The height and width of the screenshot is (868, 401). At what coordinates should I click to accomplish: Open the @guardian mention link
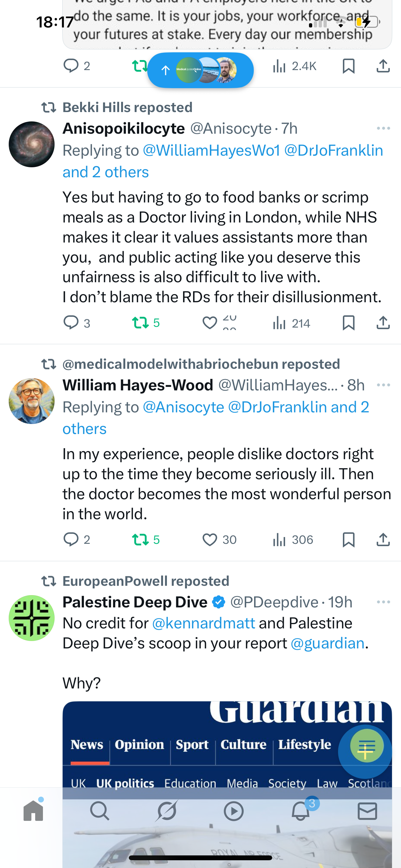point(327,644)
